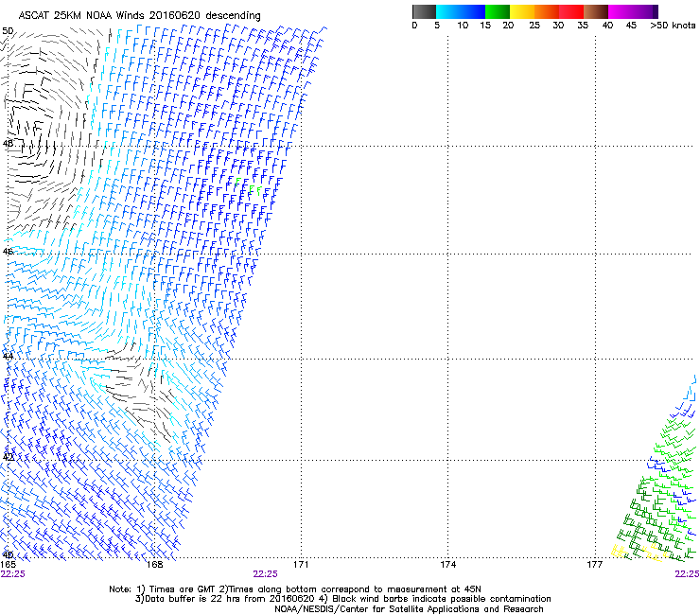This screenshot has height=615, width=700.
Task: Click the brown 35-40 knots legend segment
Action: 596,11
